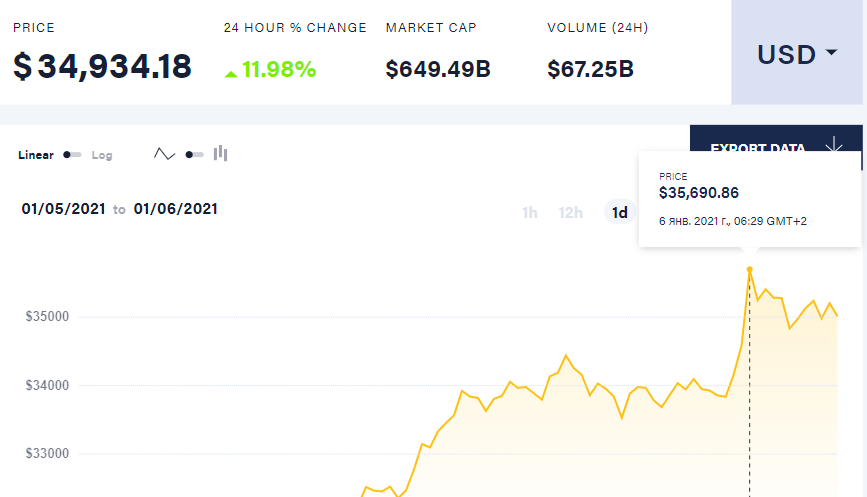Click the $35000 y-axis label
The image size is (867, 497).
click(48, 317)
